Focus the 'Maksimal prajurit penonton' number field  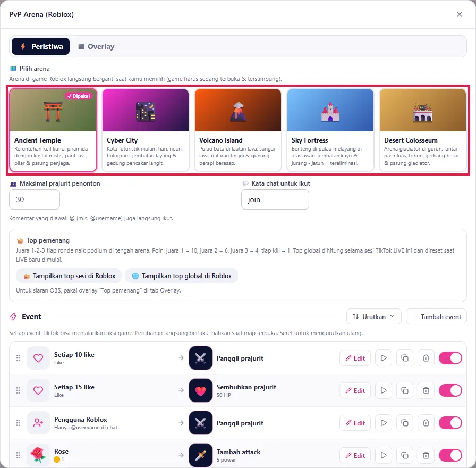[35, 199]
